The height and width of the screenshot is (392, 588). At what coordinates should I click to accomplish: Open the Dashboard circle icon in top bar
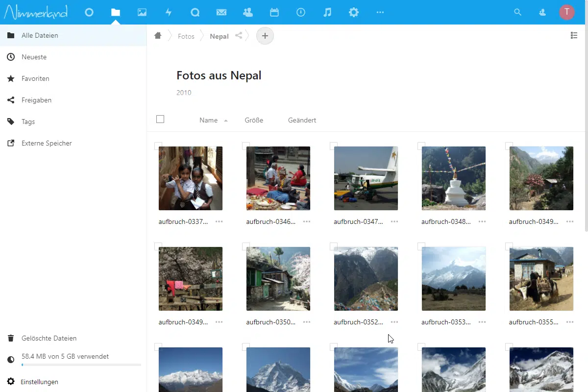click(89, 12)
